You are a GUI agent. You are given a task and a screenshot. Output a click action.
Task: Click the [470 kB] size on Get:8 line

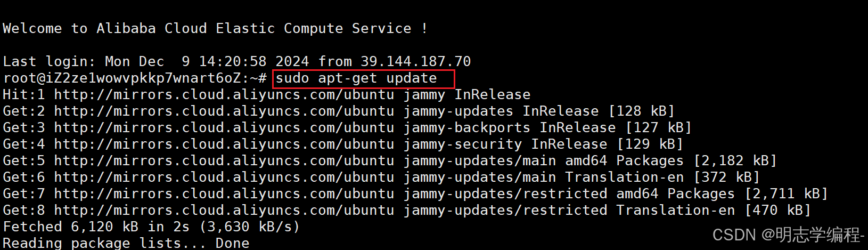[x=777, y=211]
